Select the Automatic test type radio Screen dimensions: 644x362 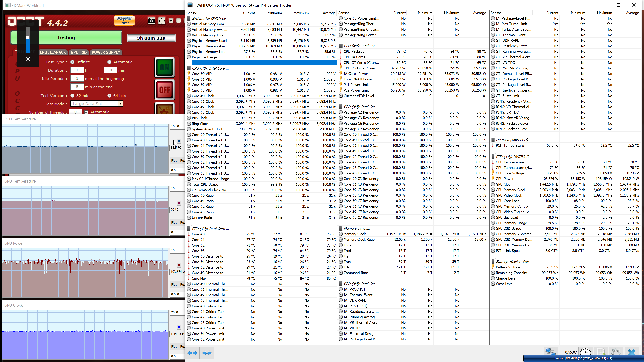pos(109,62)
